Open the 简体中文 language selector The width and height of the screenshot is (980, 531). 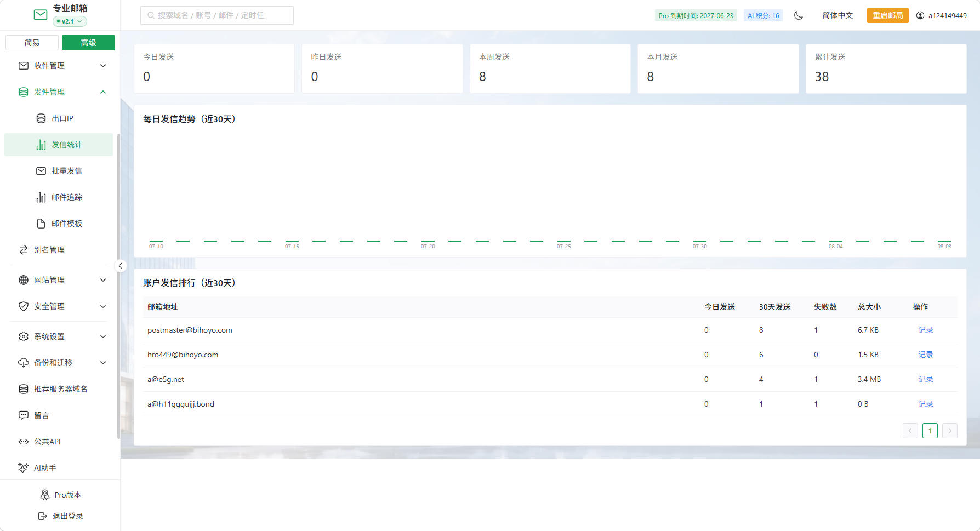click(x=837, y=15)
